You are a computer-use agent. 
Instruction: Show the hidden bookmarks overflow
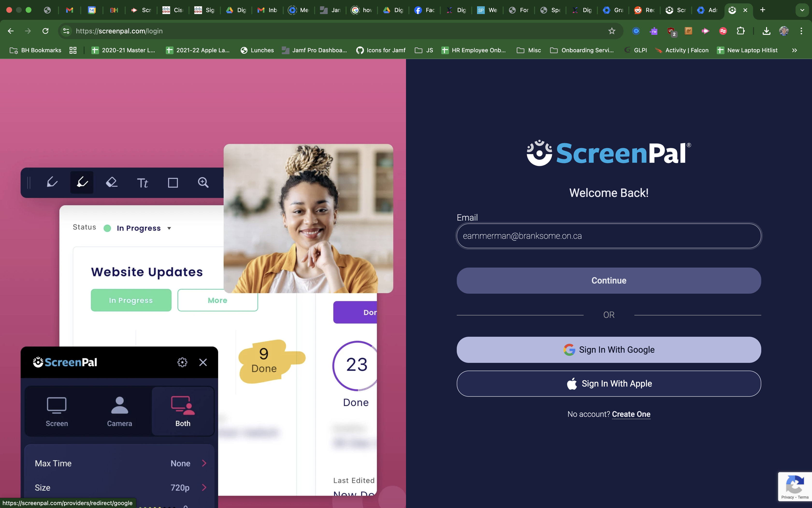coord(794,50)
